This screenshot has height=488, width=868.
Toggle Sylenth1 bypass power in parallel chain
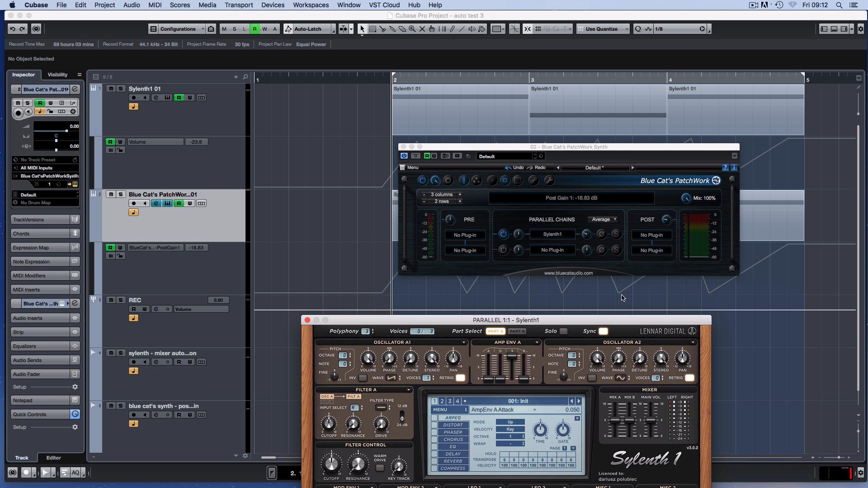pyautogui.click(x=503, y=234)
